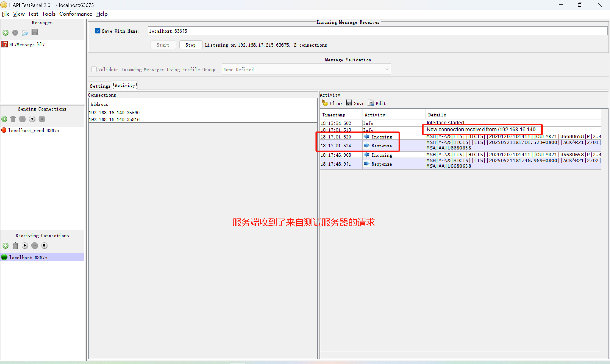This screenshot has height=364, width=610.
Task: Open the Tools menu
Action: [x=48, y=14]
